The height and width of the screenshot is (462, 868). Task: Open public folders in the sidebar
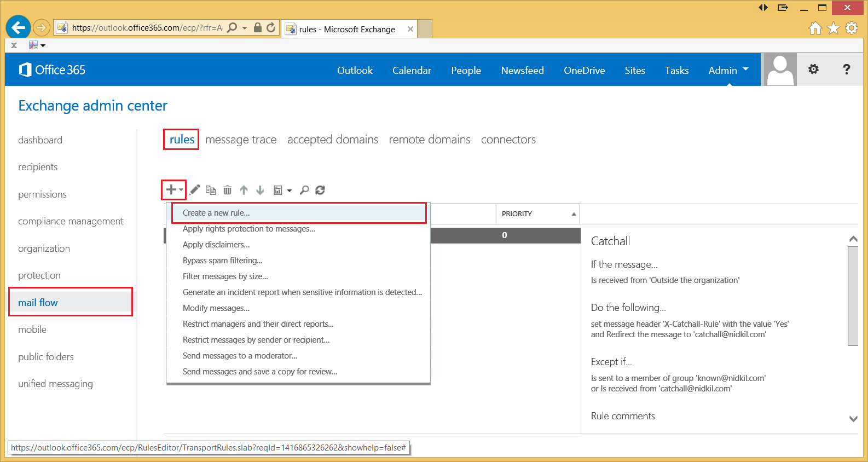click(x=46, y=357)
